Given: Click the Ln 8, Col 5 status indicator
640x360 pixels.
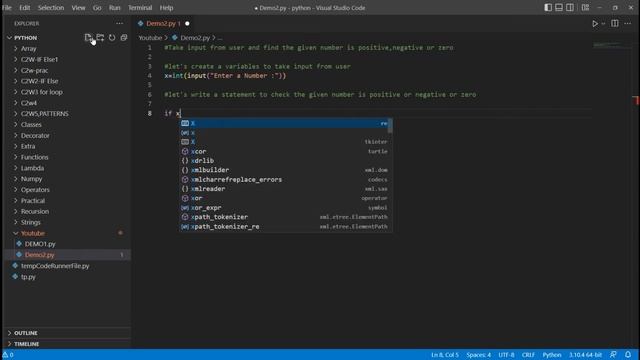Looking at the screenshot, I should (444, 355).
